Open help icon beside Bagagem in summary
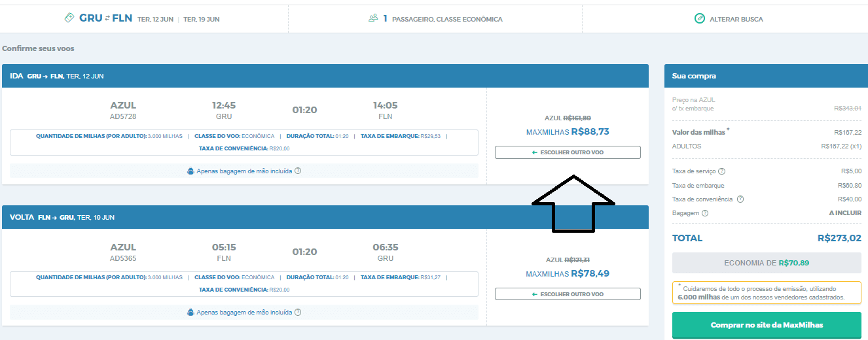868x340 pixels. click(x=705, y=213)
